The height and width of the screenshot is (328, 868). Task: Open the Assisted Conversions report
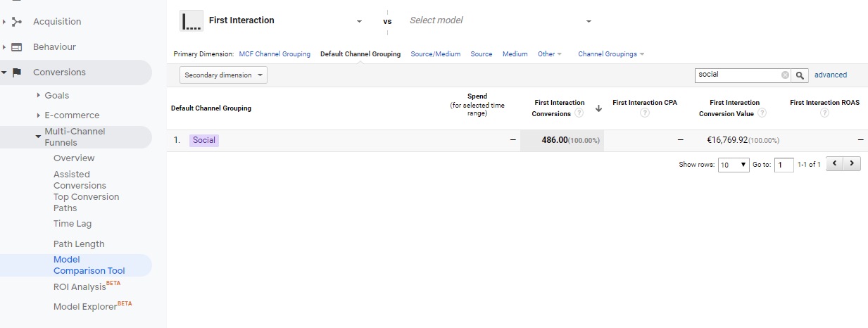point(80,179)
